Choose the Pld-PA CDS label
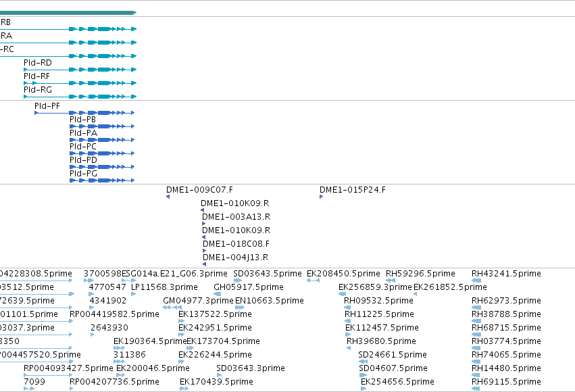The height and width of the screenshot is (392, 575). coord(84,133)
